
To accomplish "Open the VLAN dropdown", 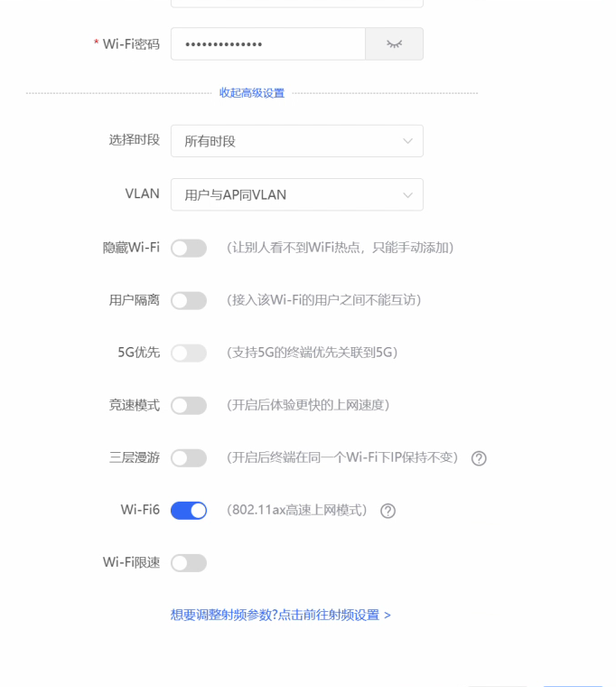I will click(x=297, y=194).
